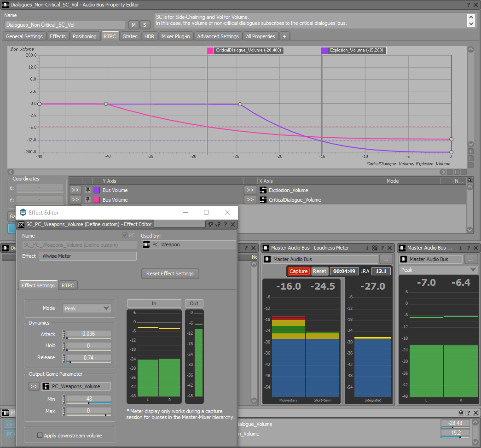Open X Axis selector for CriticalDialogue_Volume row
Viewport: 481px width, 448px height.
click(x=250, y=199)
